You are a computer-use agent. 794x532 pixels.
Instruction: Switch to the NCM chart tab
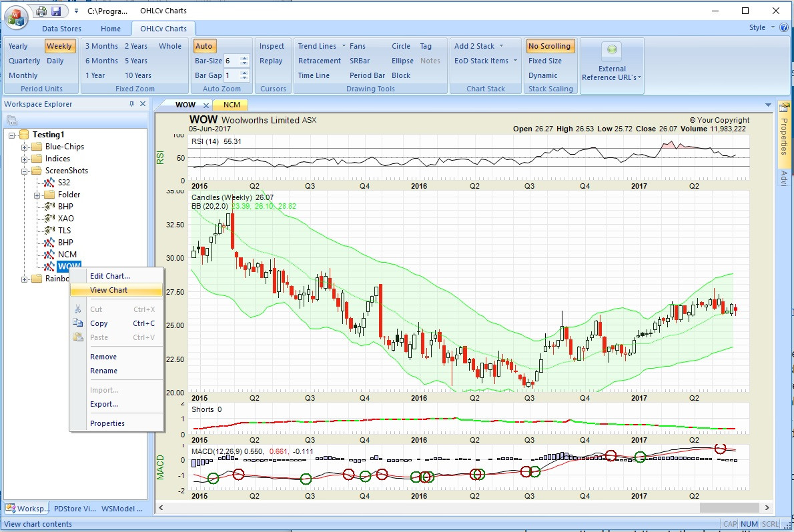pyautogui.click(x=232, y=105)
